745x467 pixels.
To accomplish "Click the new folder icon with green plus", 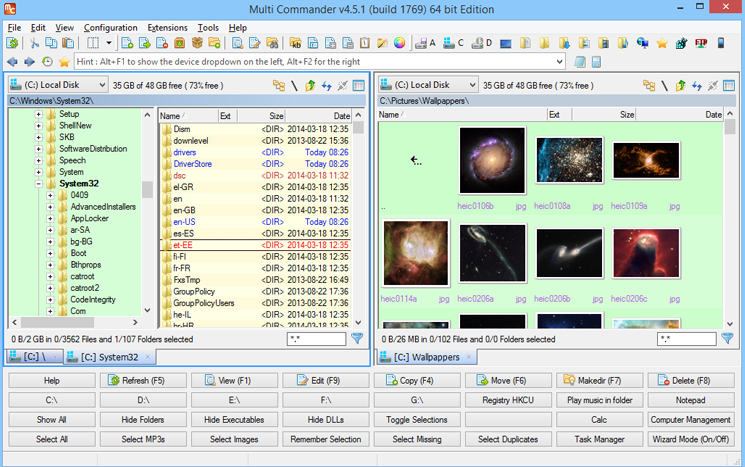I will tap(215, 43).
